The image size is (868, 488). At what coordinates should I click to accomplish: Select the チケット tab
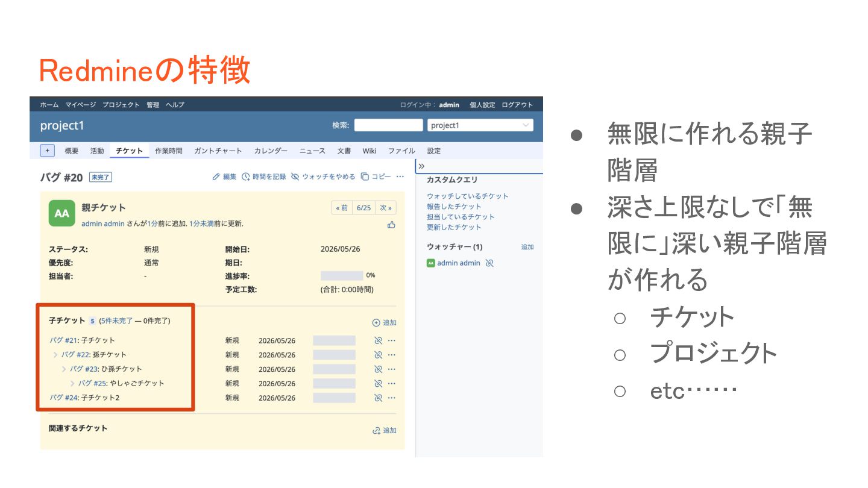130,151
